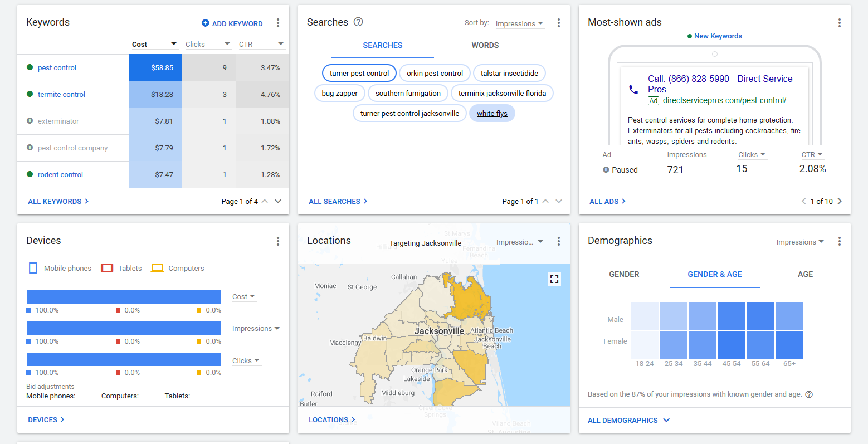Expand the All Demographics section

coord(628,421)
